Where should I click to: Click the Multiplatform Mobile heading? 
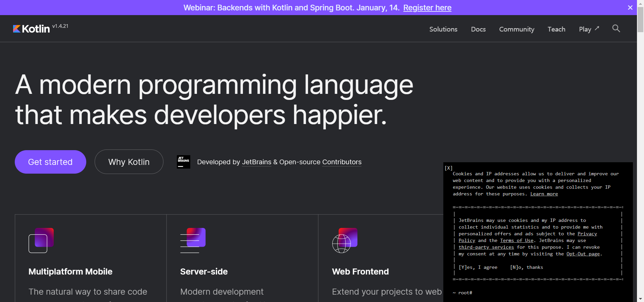(x=70, y=271)
